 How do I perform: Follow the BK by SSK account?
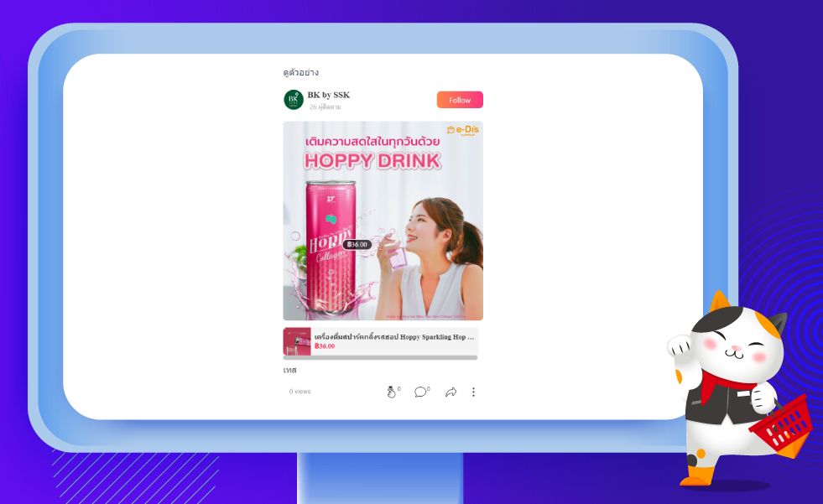coord(460,100)
